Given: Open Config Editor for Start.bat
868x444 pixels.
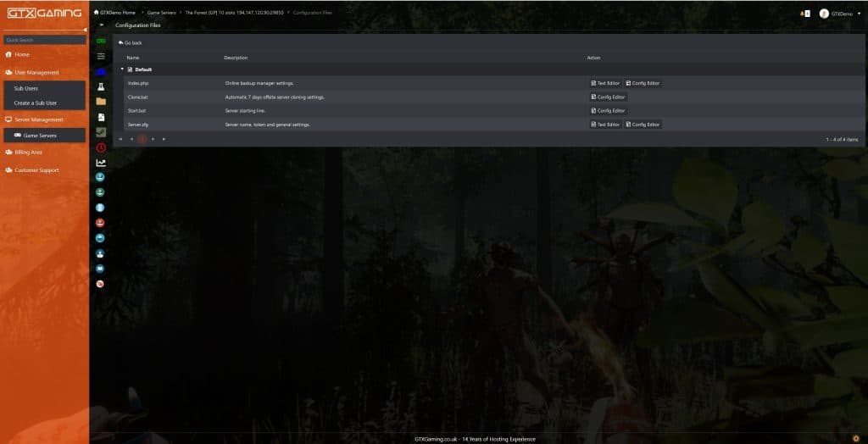Looking at the screenshot, I should [x=608, y=110].
